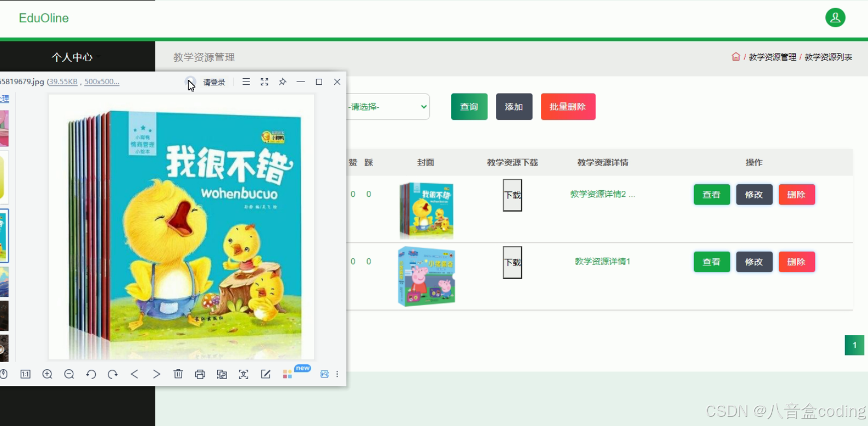This screenshot has width=868, height=426.
Task: Click 下载 for 教学资源详情1 row
Action: (512, 262)
